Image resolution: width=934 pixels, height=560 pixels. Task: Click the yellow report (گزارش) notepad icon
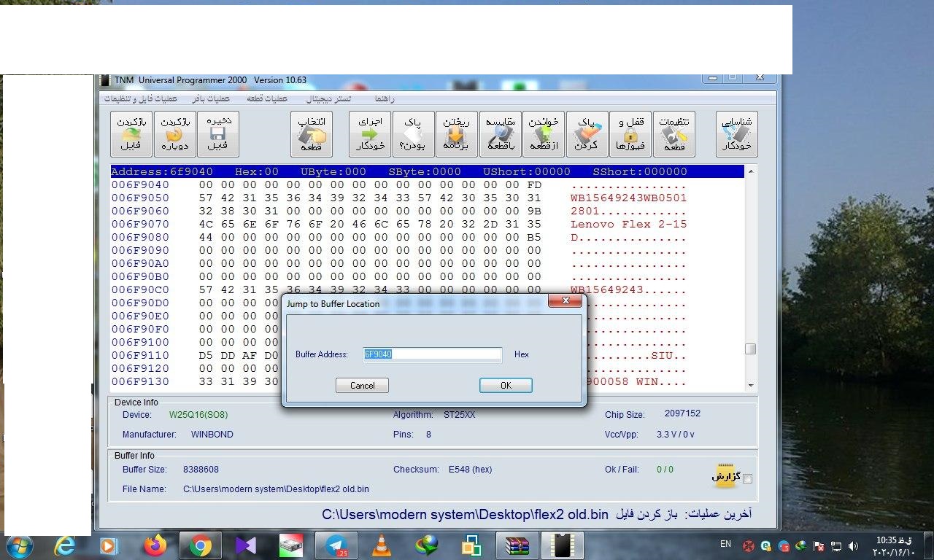point(725,475)
